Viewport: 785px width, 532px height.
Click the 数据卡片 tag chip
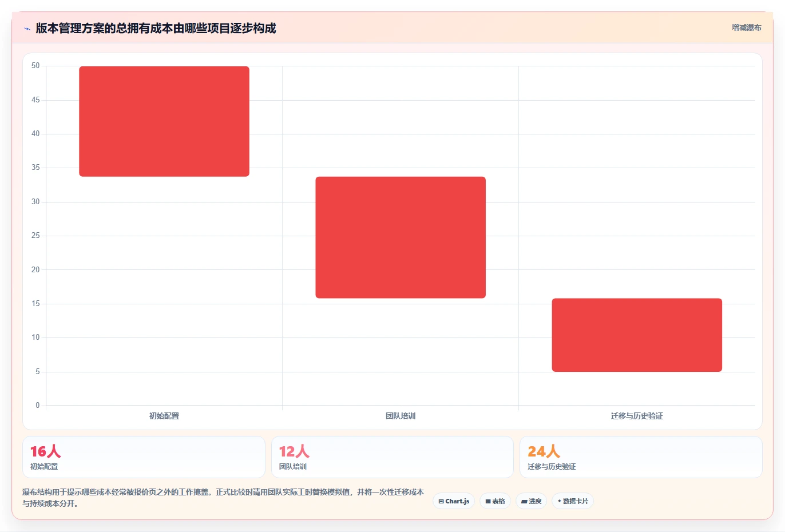click(573, 501)
